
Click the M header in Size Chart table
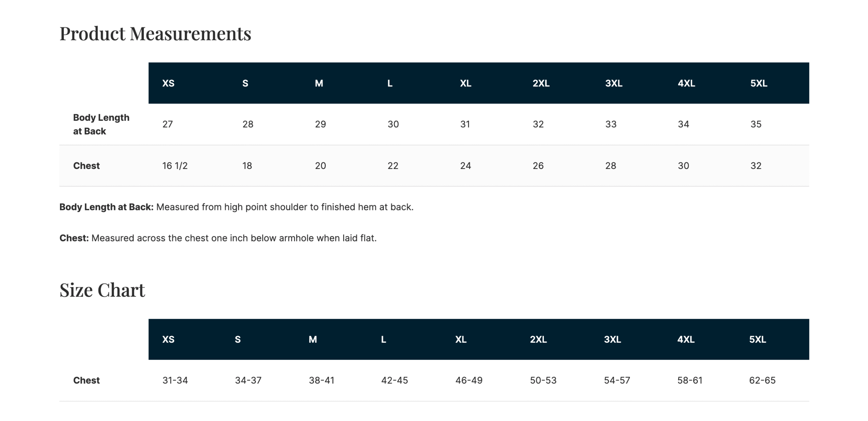(313, 339)
